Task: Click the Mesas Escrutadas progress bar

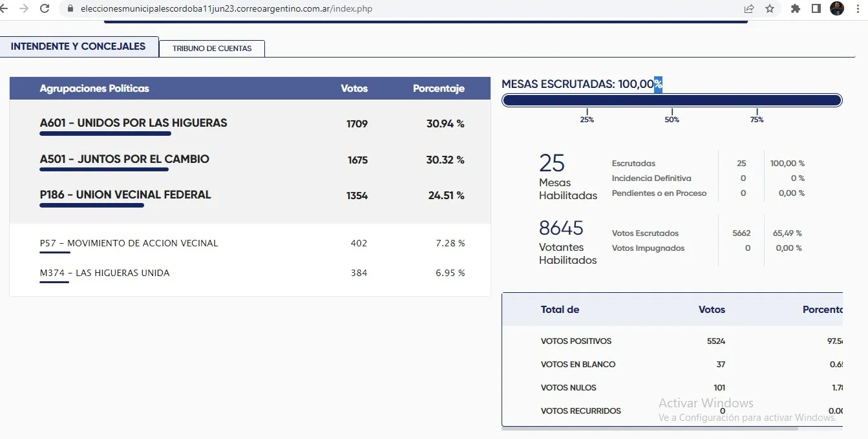Action: pos(672,100)
